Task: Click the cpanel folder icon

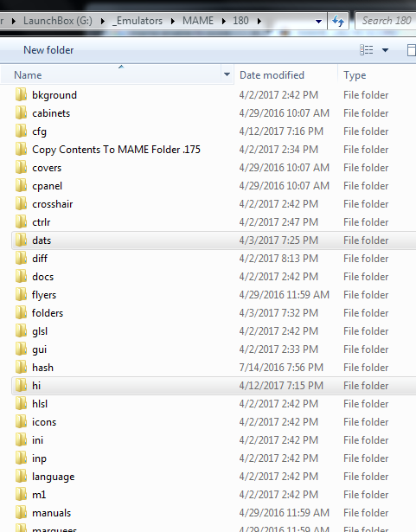Action: point(21,186)
